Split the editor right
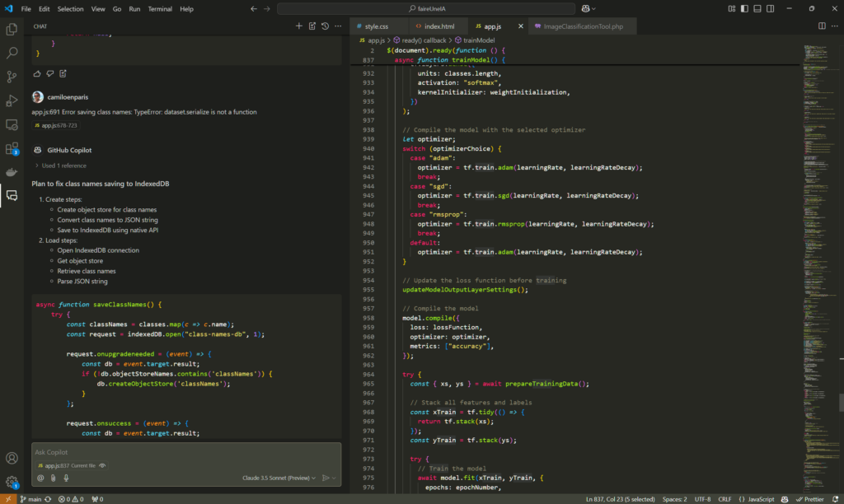The height and width of the screenshot is (504, 844). point(822,26)
